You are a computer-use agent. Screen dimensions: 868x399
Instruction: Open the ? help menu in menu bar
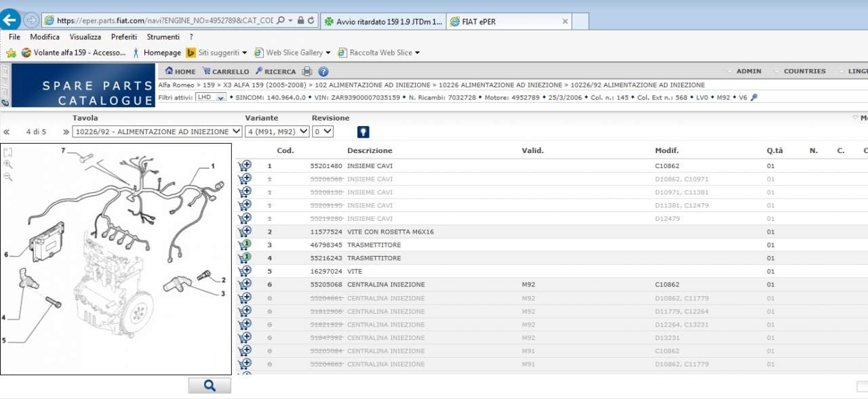pyautogui.click(x=191, y=37)
